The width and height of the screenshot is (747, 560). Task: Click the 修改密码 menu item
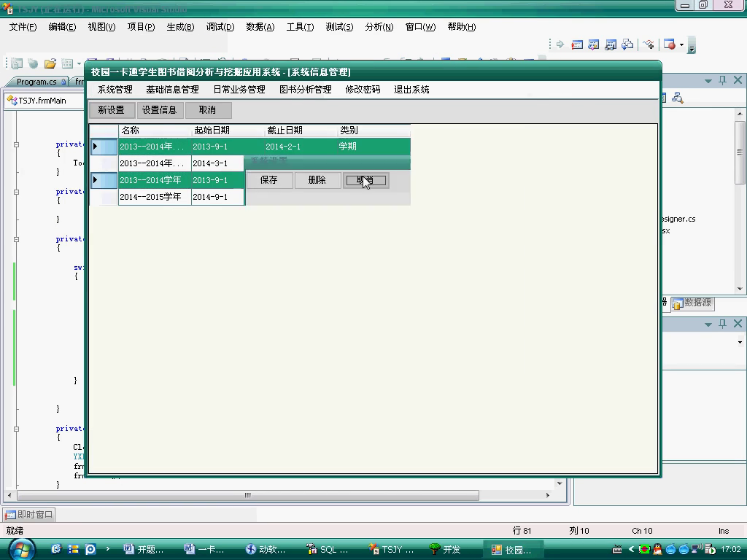point(363,90)
